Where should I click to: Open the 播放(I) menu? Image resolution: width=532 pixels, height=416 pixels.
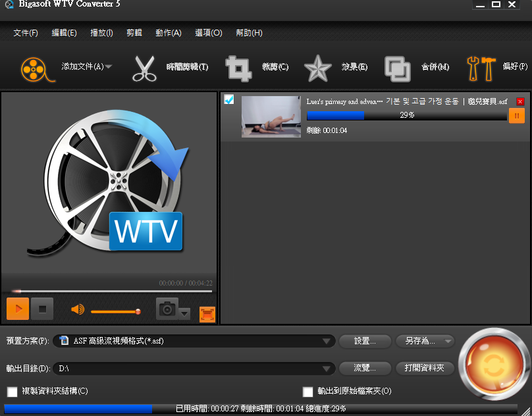pyautogui.click(x=101, y=33)
